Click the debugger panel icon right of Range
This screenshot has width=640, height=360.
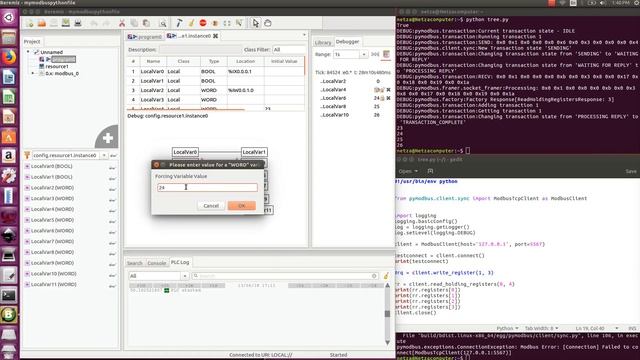coord(386,54)
